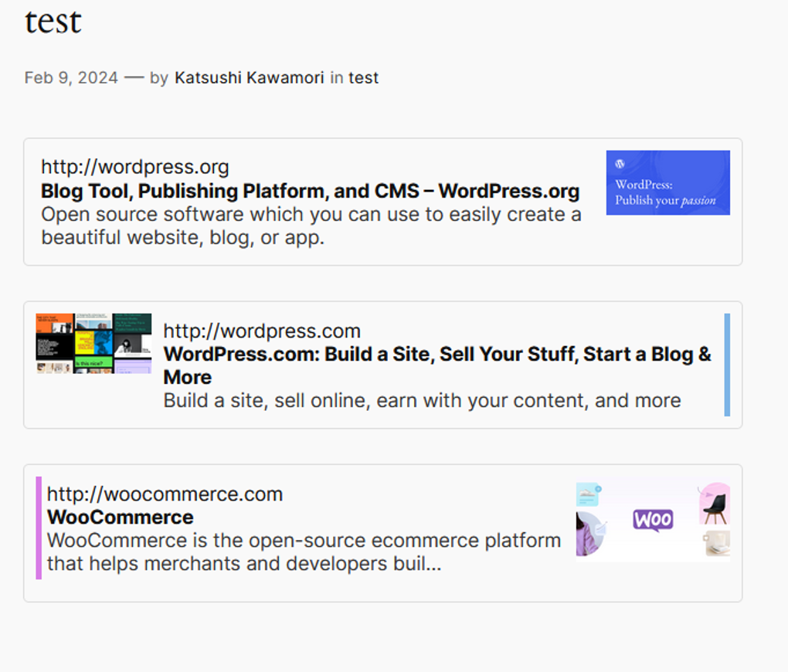Open the http://wordpress.org link
The width and height of the screenshot is (788, 672).
(134, 167)
